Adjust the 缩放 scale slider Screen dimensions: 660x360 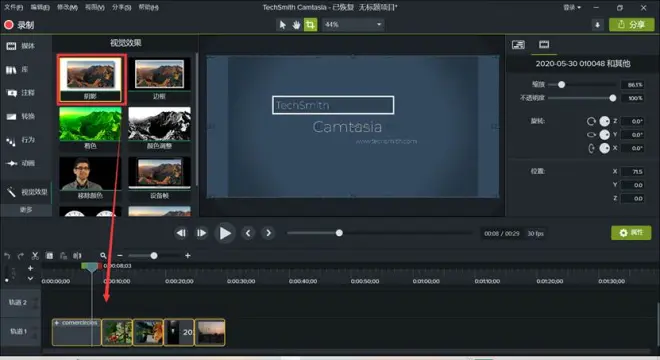pos(562,85)
